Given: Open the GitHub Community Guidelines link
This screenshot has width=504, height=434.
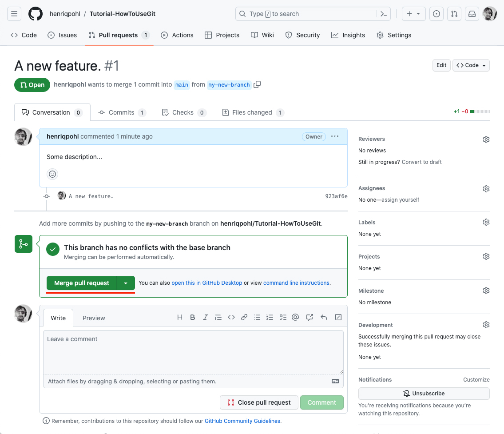Looking at the screenshot, I should coord(242,421).
